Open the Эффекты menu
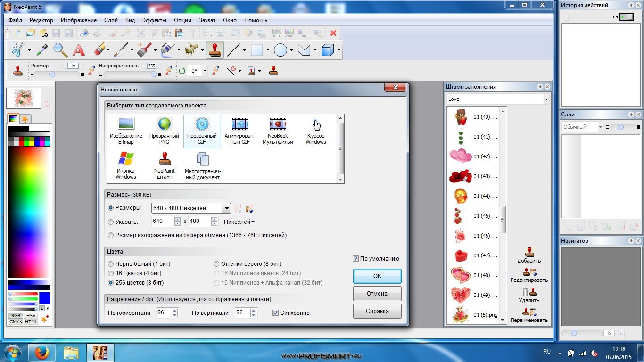 click(x=154, y=20)
